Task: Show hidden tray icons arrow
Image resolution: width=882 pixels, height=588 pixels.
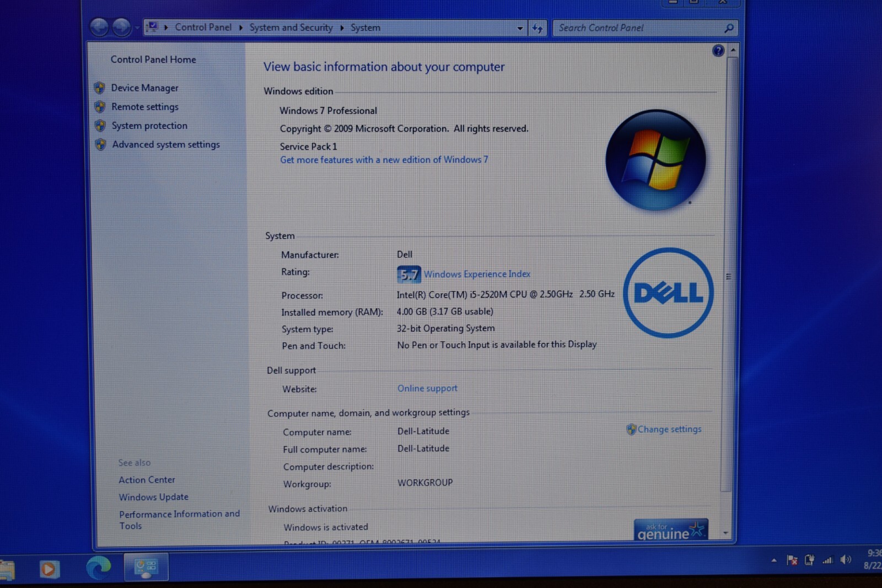Action: click(x=774, y=560)
